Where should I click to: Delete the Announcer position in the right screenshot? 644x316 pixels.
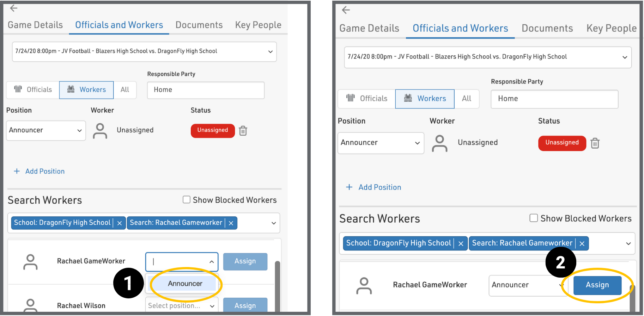pyautogui.click(x=595, y=143)
